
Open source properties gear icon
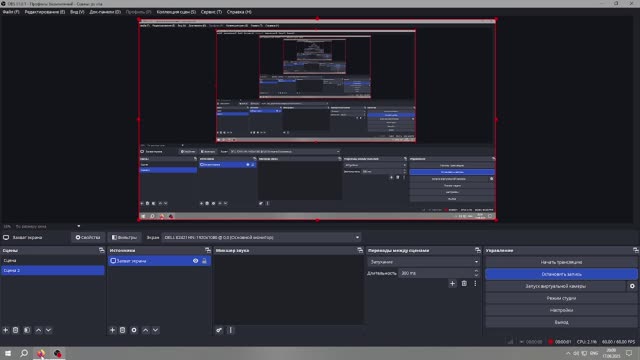pyautogui.click(x=134, y=330)
